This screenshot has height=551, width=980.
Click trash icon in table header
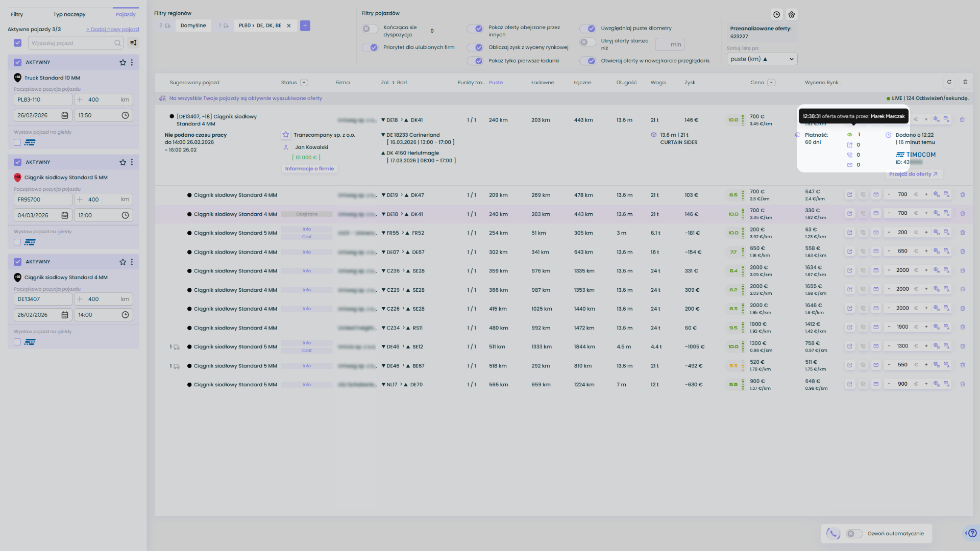point(965,82)
